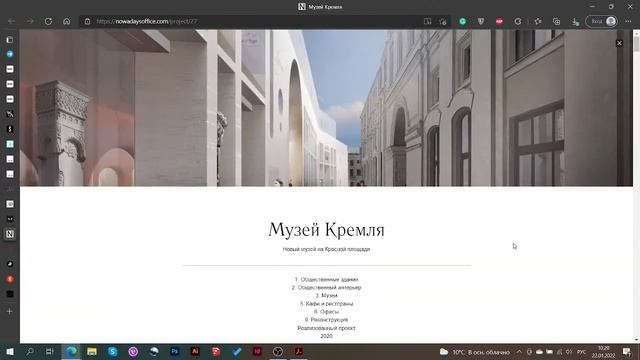Go back to the previous page
640x360 pixels.
(11, 21)
